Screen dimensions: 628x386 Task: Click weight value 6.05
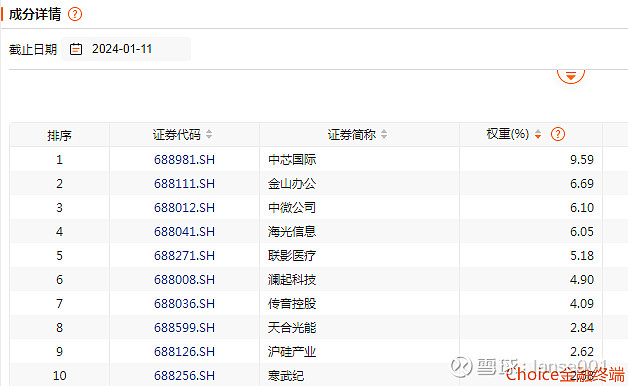(x=582, y=232)
